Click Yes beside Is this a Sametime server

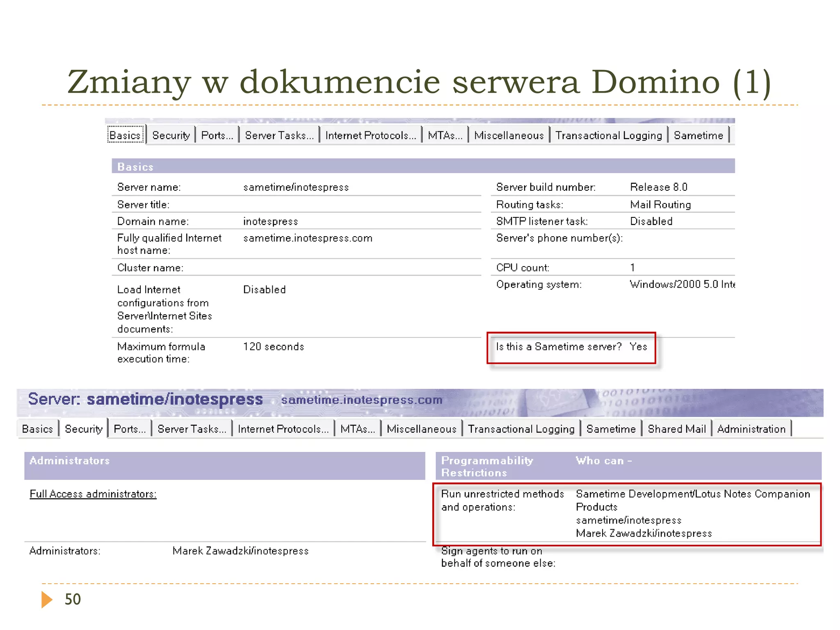pyautogui.click(x=638, y=347)
